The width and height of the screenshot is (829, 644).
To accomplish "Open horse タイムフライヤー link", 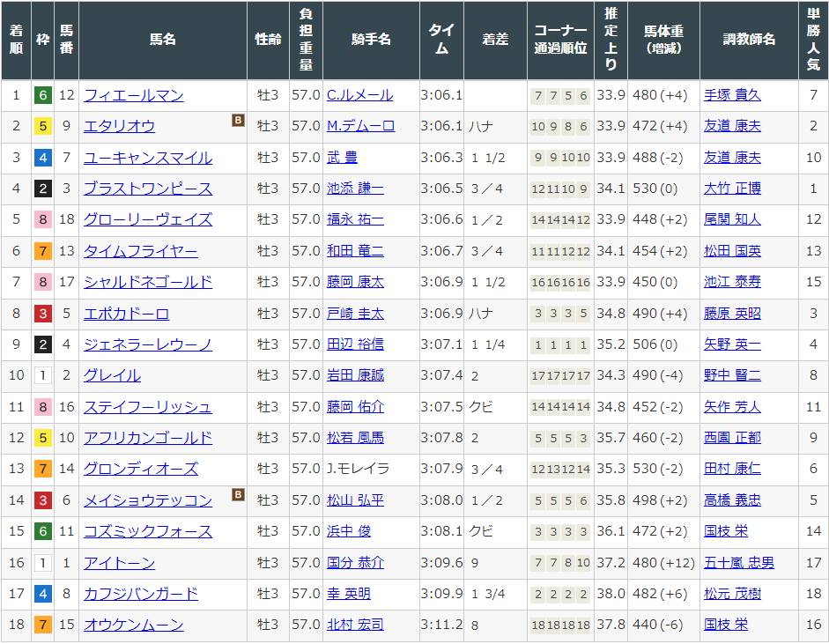I will [x=141, y=251].
